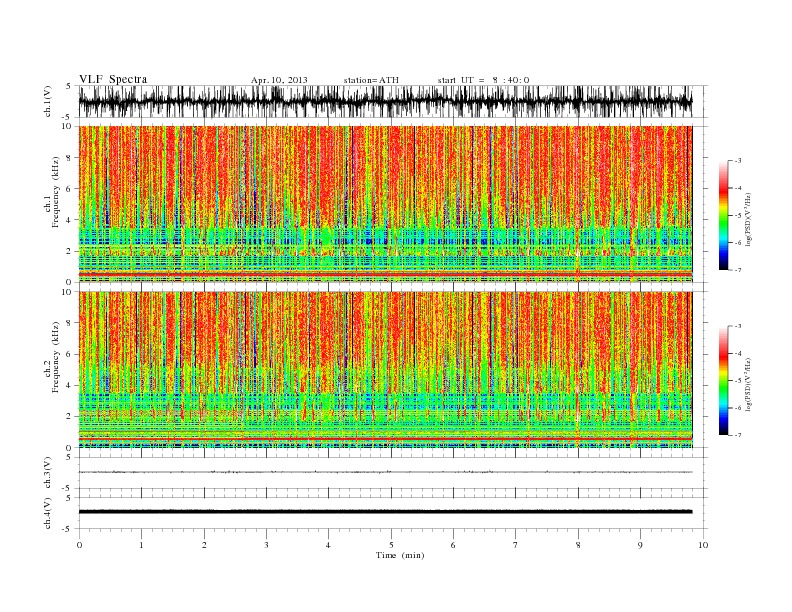Click the "9" tick on time axis
The height and width of the screenshot is (612, 792).
pyautogui.click(x=640, y=545)
